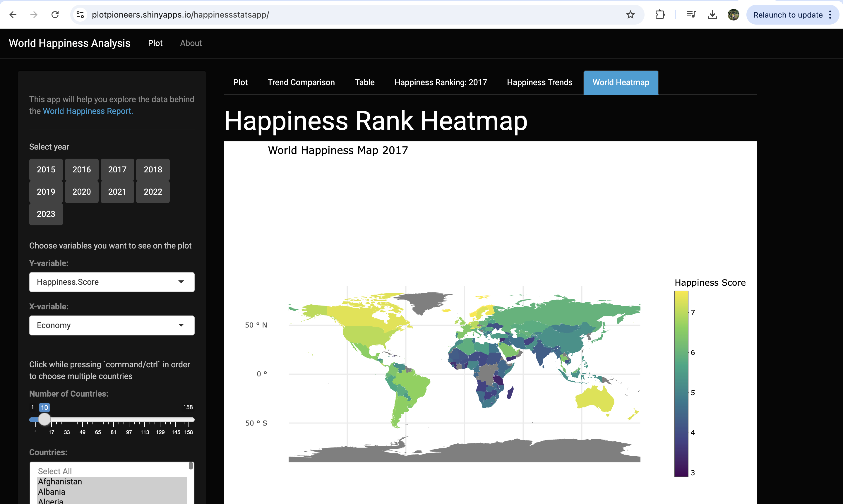Reload the current page
Image resolution: width=843 pixels, height=504 pixels.
[x=55, y=15]
